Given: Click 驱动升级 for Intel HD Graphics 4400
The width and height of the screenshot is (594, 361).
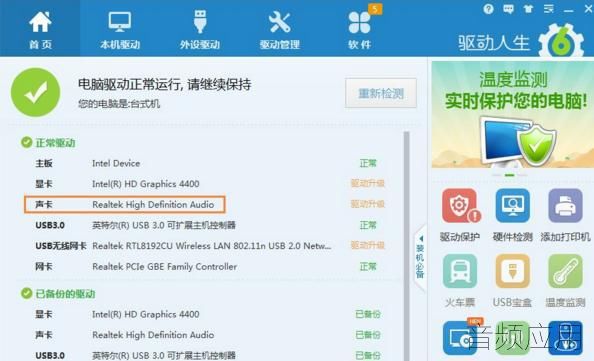Looking at the screenshot, I should (x=368, y=184).
